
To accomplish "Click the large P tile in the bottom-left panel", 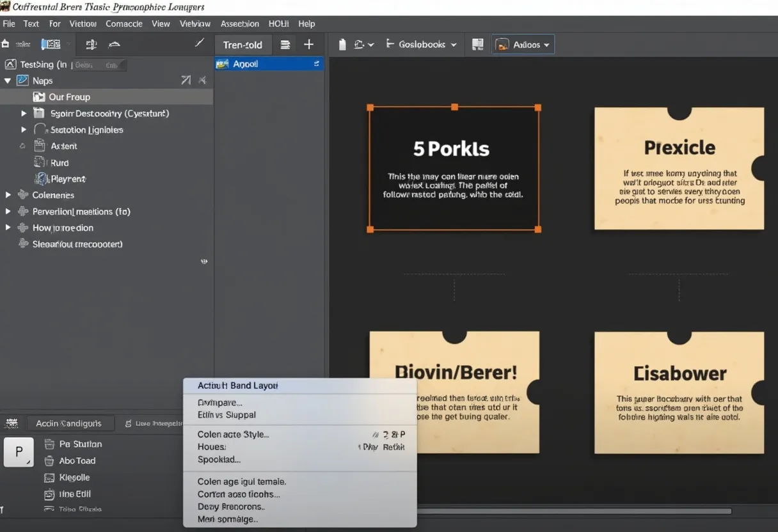I will coord(19,452).
